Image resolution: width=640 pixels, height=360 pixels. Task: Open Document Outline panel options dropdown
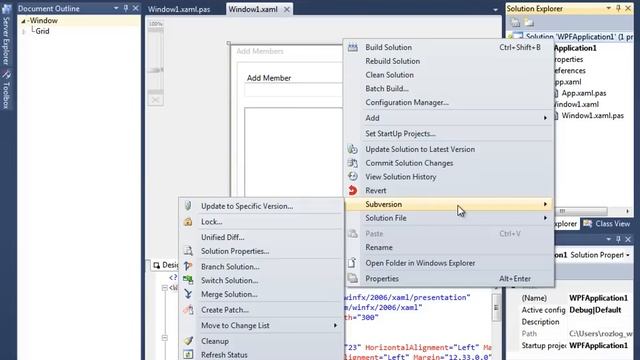point(116,8)
